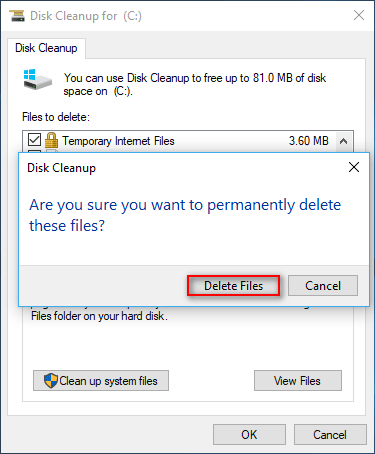Close the confirmation dialog with its X
The image size is (375, 454).
354,167
